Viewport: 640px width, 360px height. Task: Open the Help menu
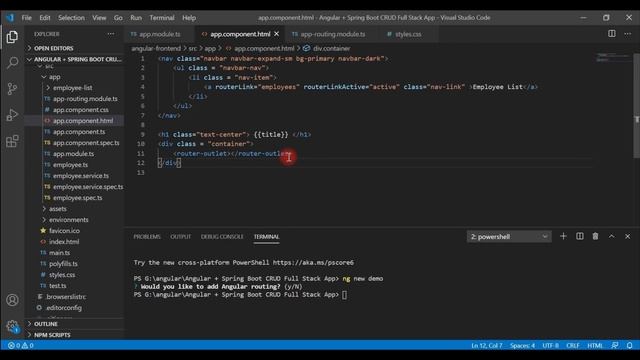[189, 18]
